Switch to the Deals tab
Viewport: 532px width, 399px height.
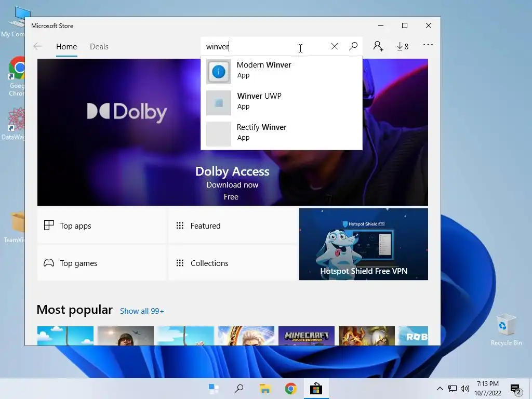click(99, 46)
